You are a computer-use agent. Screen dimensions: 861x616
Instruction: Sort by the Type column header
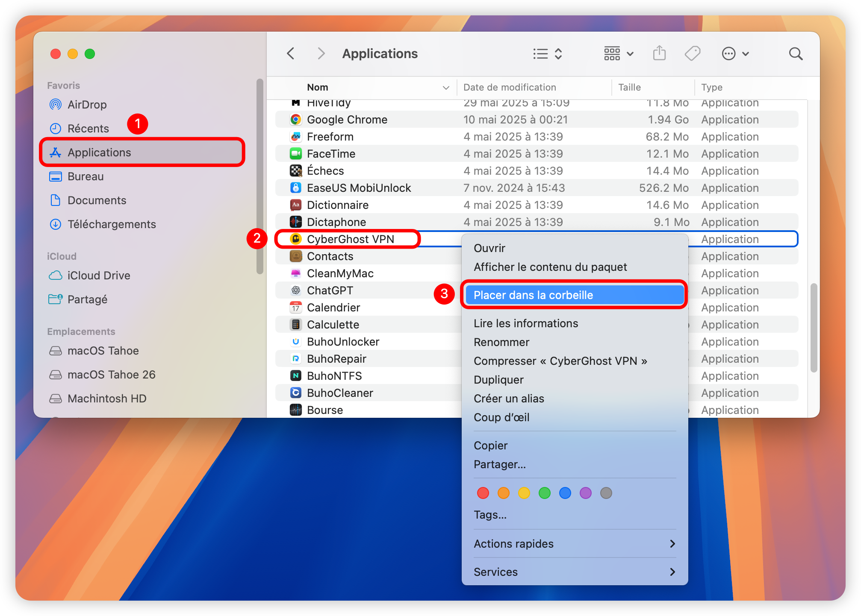(712, 87)
